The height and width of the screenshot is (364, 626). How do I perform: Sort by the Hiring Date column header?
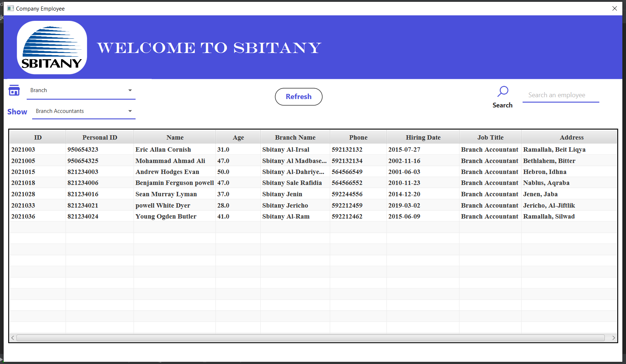point(423,137)
